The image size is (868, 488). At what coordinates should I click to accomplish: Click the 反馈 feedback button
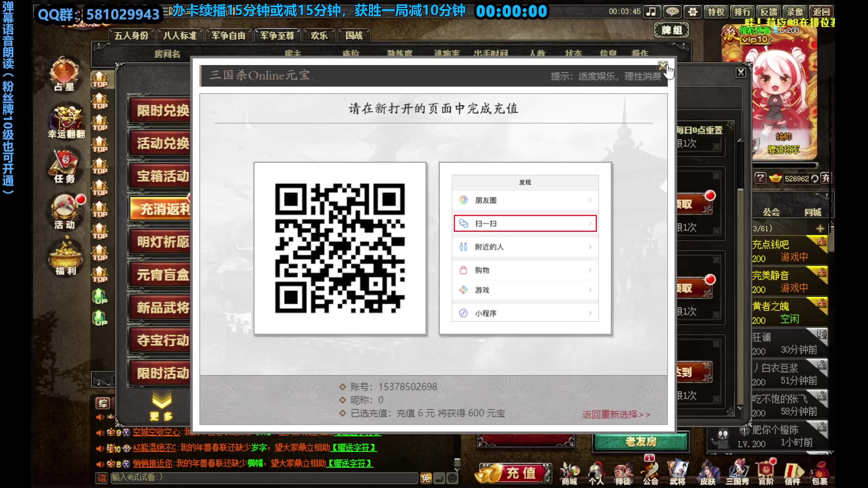click(769, 12)
